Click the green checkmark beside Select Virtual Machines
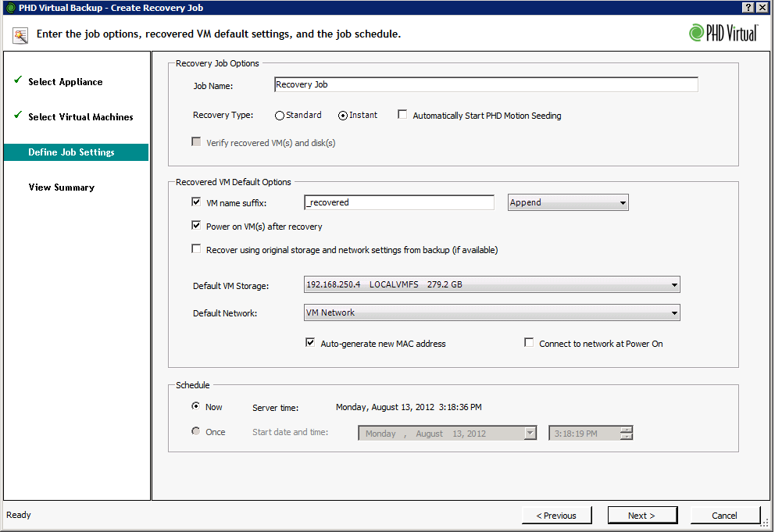This screenshot has width=775, height=532. pos(18,115)
